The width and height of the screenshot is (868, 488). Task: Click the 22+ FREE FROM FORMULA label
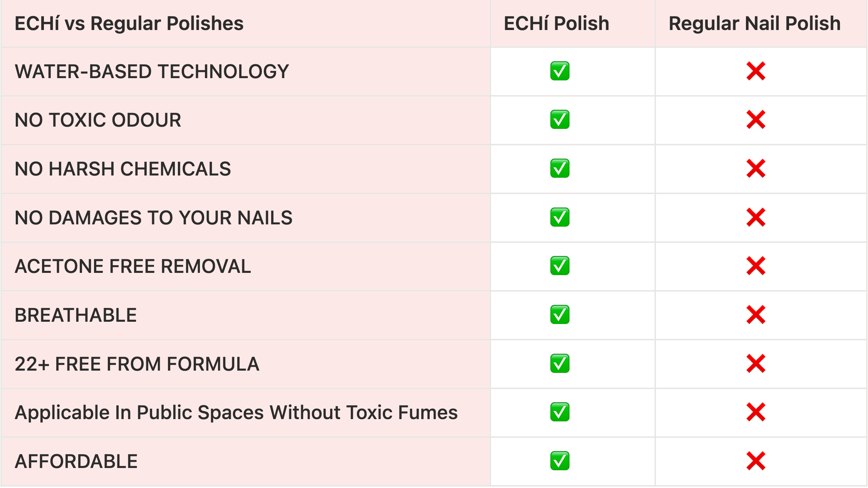pyautogui.click(x=137, y=364)
